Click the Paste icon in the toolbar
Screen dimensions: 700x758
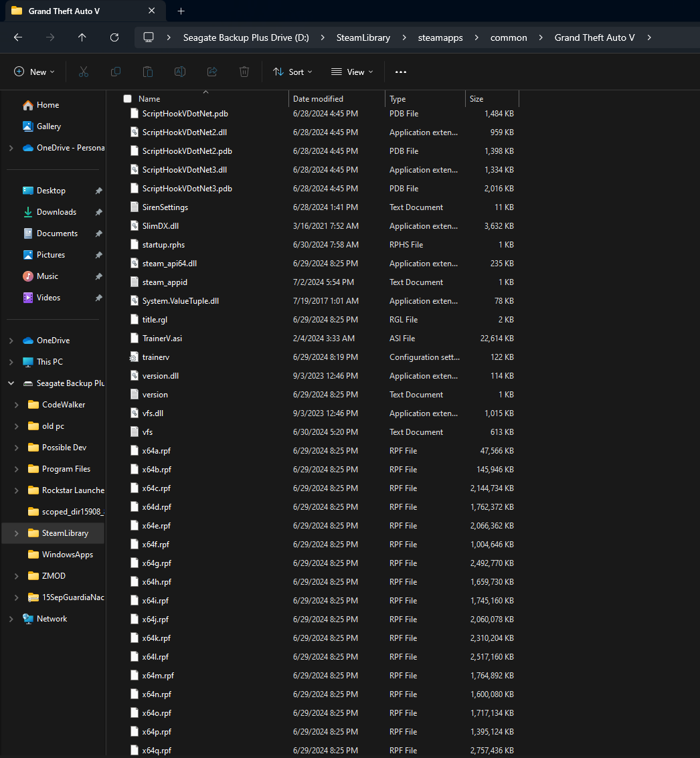click(147, 72)
